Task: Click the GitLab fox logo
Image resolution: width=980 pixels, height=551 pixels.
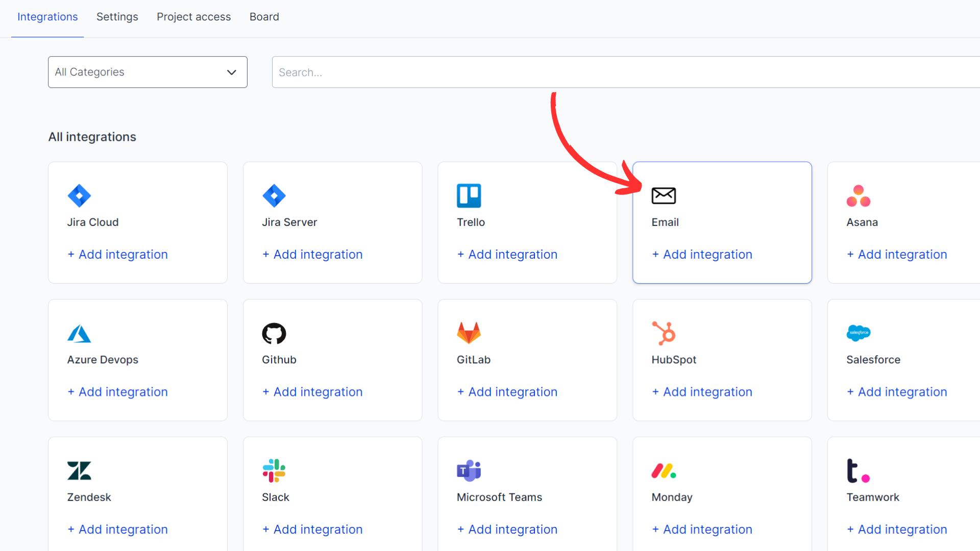Action: tap(469, 333)
